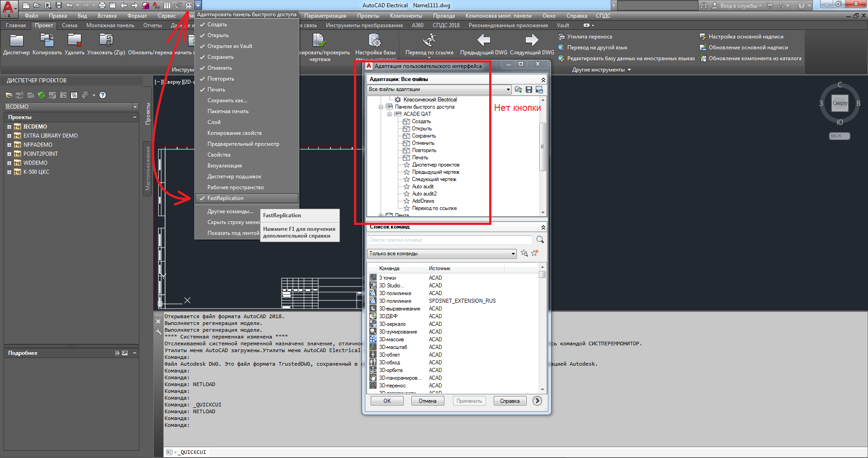Click the Undo arrow icon in quick access toolbar
This screenshot has height=458, width=868.
click(70, 5)
